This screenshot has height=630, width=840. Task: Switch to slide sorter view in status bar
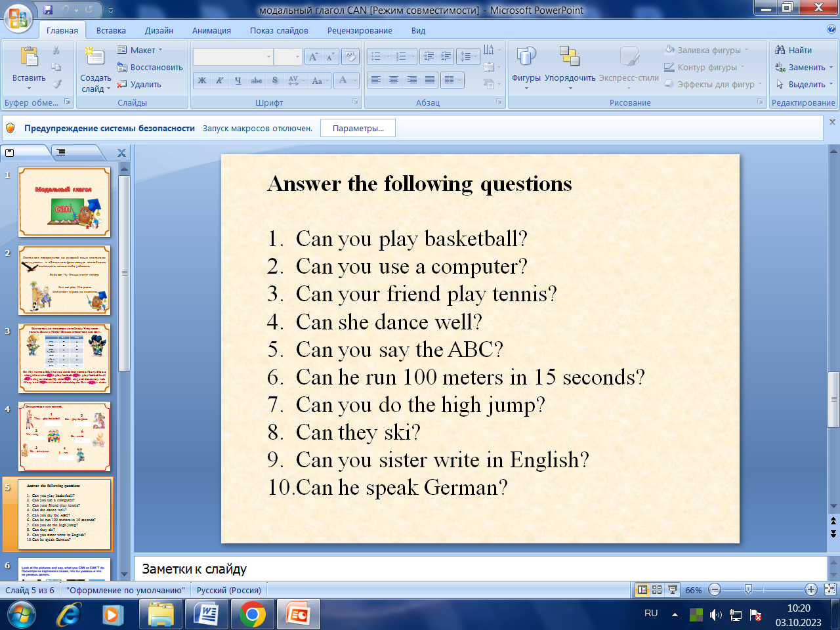pos(657,590)
